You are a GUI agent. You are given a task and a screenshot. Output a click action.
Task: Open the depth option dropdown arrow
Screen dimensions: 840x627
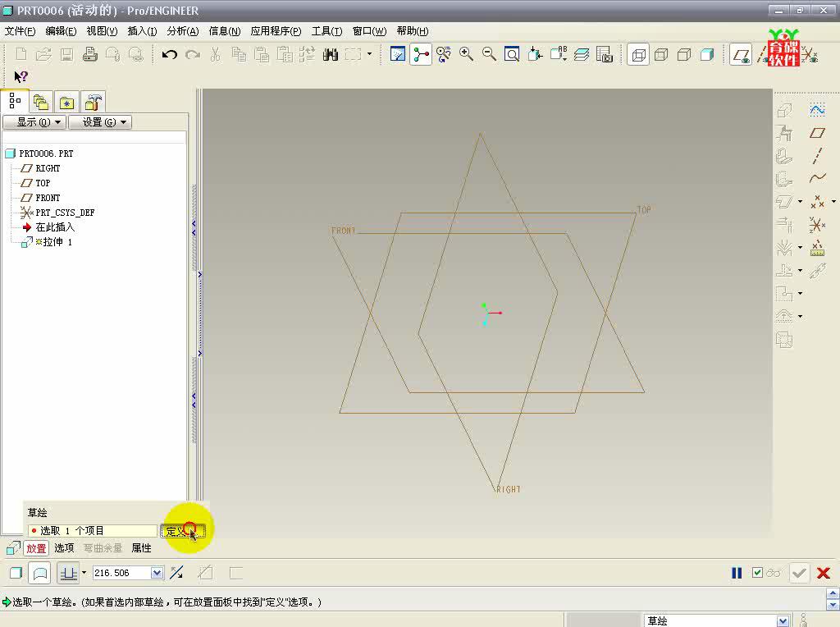pos(84,573)
